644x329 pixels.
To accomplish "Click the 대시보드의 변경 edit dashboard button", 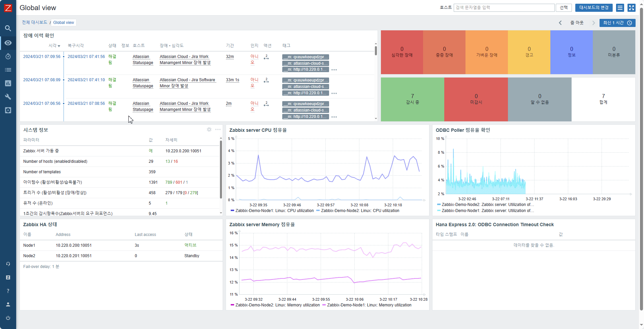I will tap(594, 8).
